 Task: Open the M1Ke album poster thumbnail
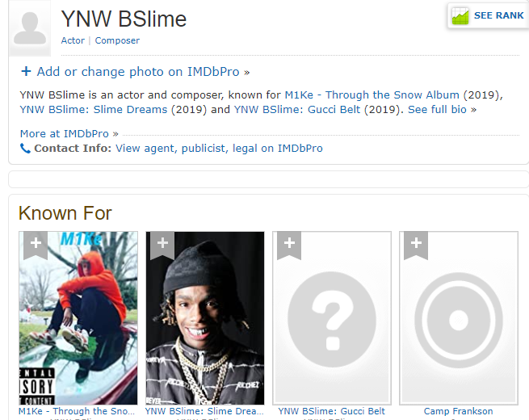click(78, 318)
